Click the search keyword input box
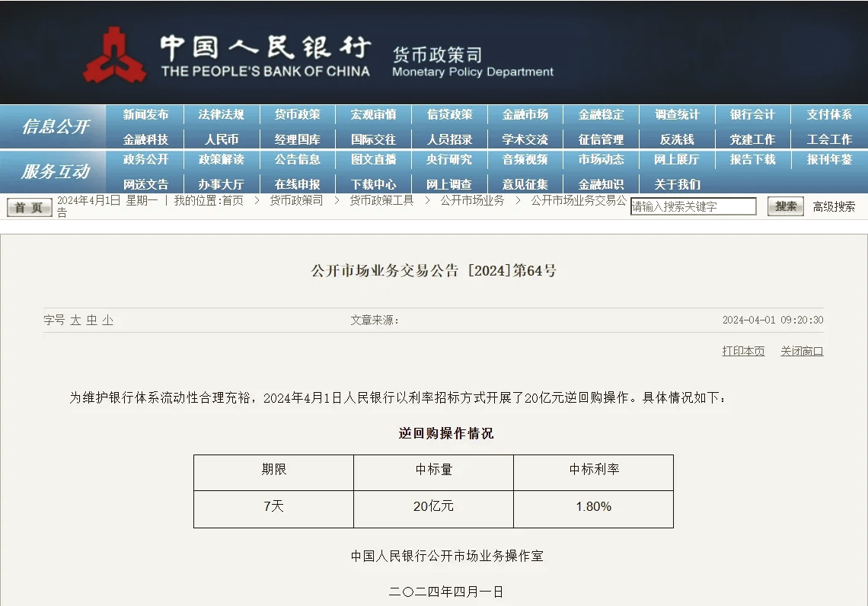The image size is (868, 606). point(691,206)
